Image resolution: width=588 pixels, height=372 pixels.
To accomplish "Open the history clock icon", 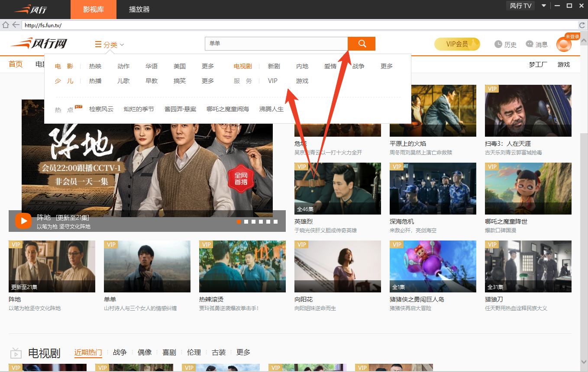I will tap(498, 44).
